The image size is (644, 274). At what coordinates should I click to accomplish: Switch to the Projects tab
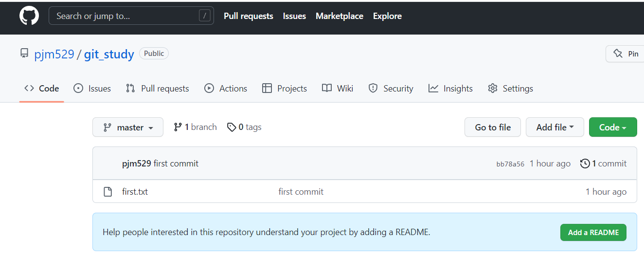pos(285,89)
